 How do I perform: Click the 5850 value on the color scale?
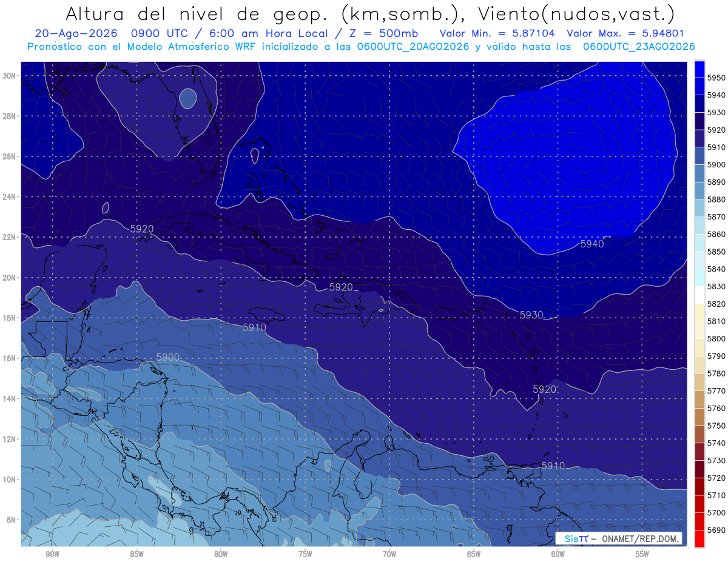[x=716, y=252]
